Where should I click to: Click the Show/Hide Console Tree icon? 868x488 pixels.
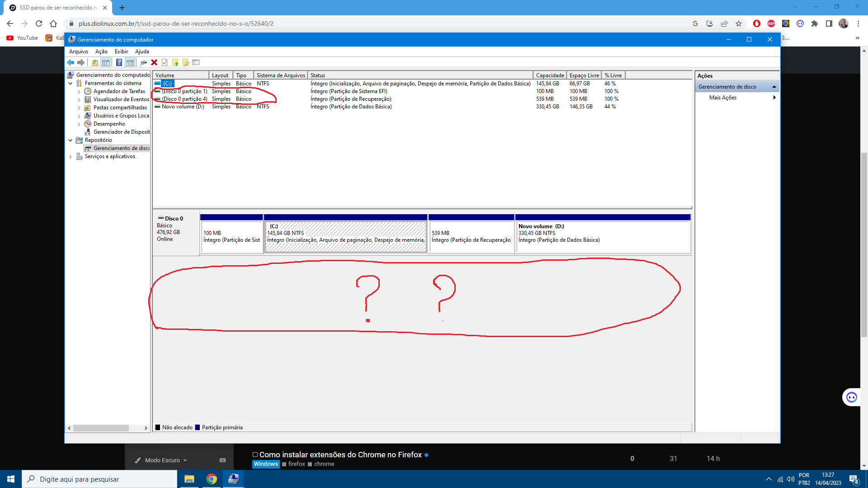(x=106, y=62)
